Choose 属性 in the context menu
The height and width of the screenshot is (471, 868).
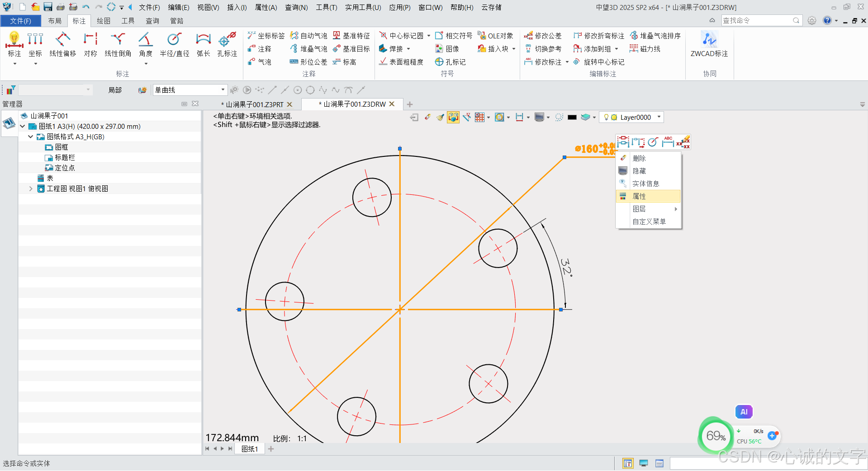pyautogui.click(x=648, y=196)
